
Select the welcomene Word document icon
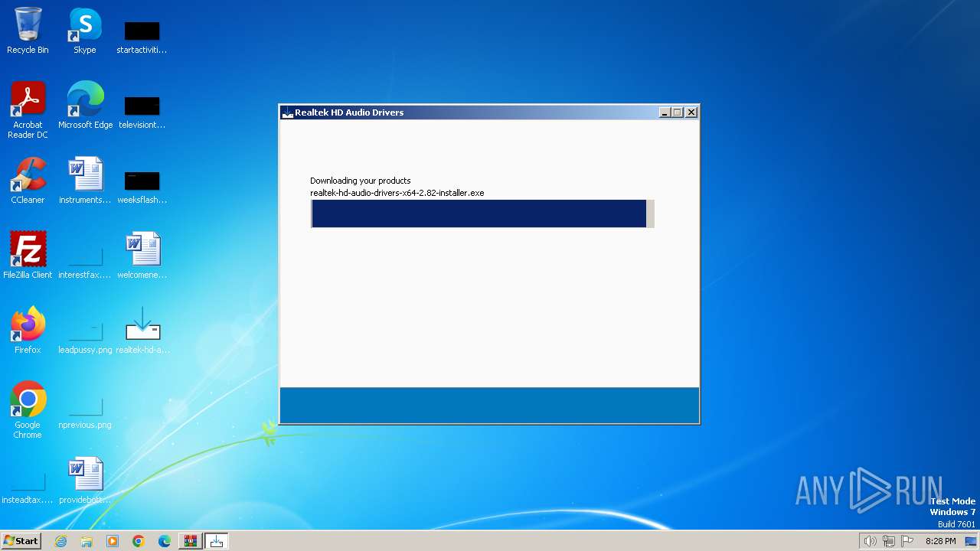tap(142, 256)
